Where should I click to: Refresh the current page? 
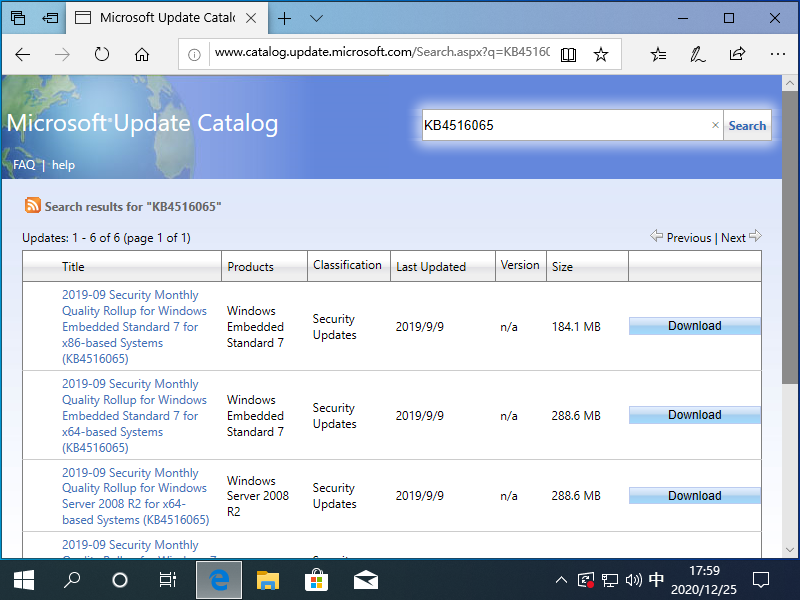(103, 55)
